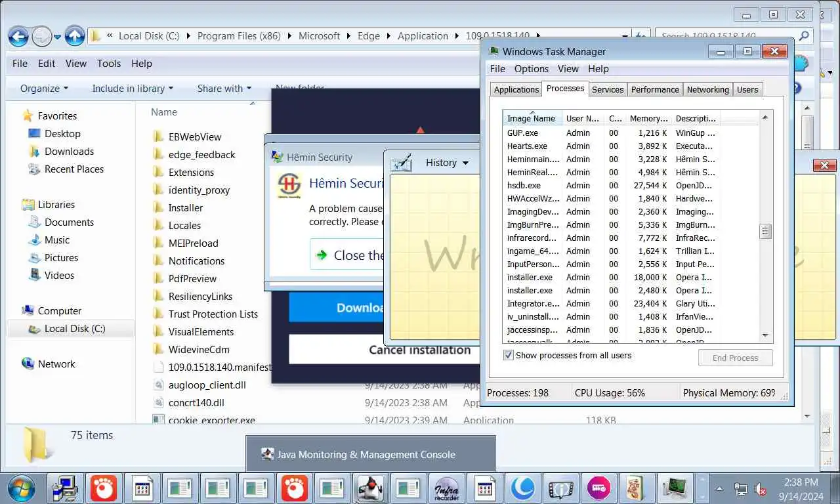Click the Network icon in navigation pane
The image size is (840, 504).
28,364
